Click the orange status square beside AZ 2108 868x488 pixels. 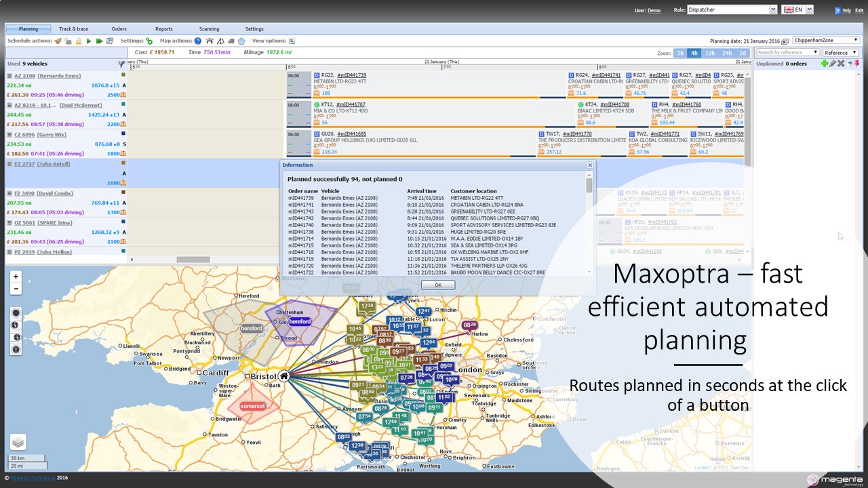point(123,74)
